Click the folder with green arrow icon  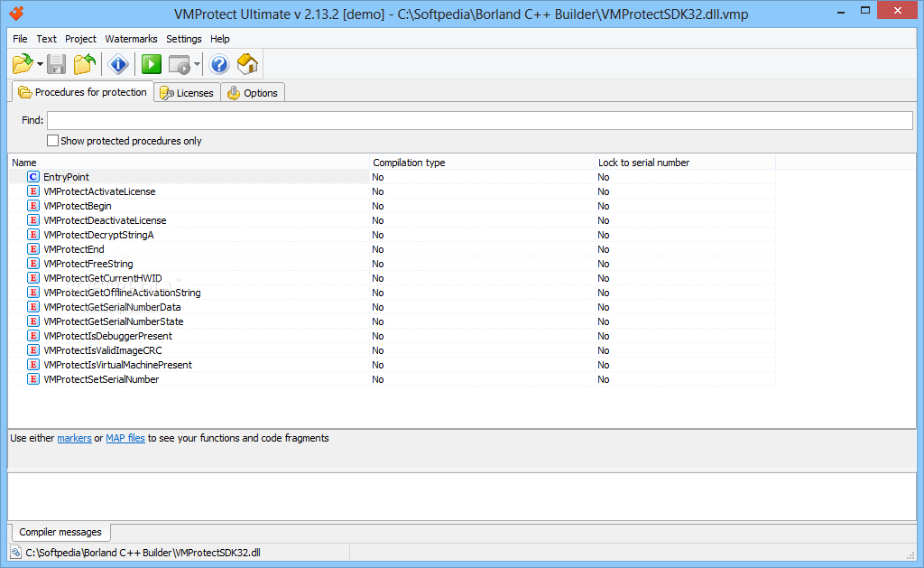[x=85, y=64]
